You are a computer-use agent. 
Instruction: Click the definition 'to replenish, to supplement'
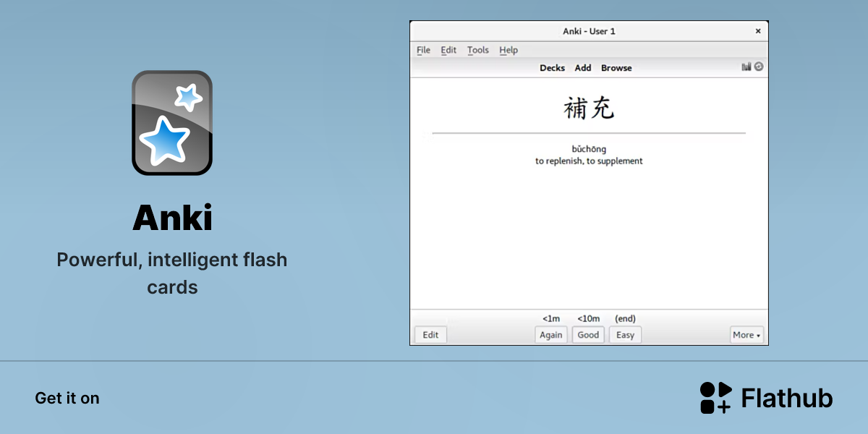coord(589,161)
